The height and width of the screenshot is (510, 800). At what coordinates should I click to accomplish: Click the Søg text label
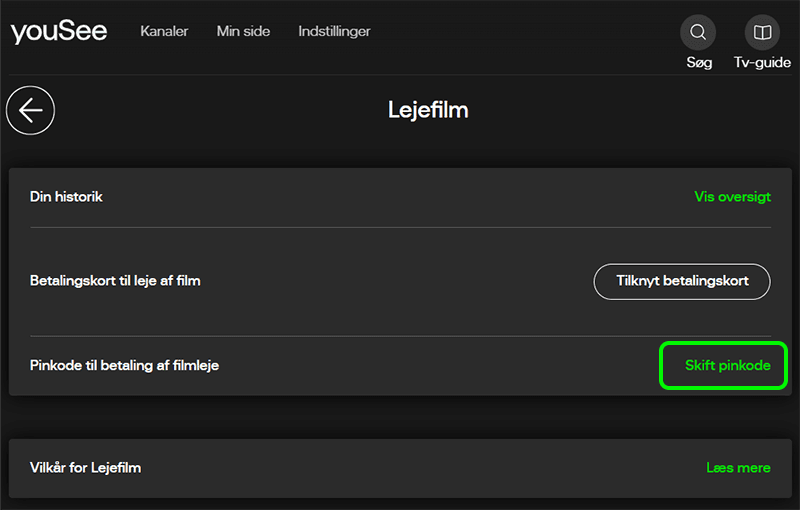click(699, 62)
